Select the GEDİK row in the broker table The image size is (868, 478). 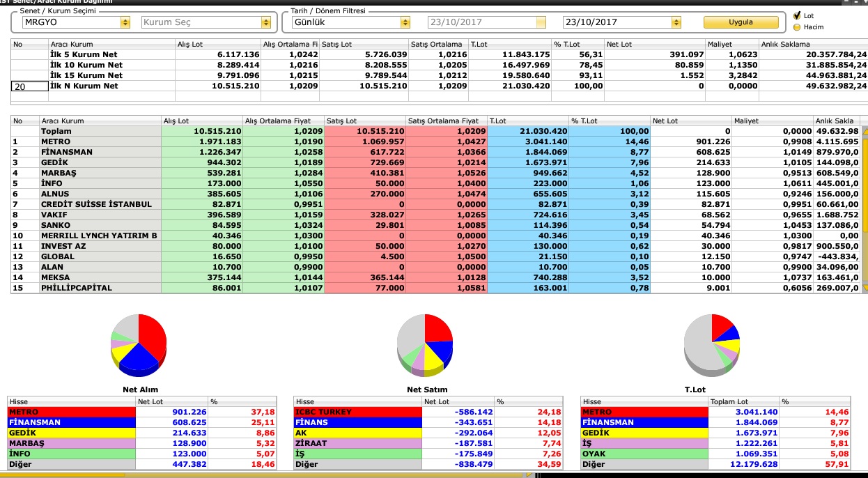[435, 162]
